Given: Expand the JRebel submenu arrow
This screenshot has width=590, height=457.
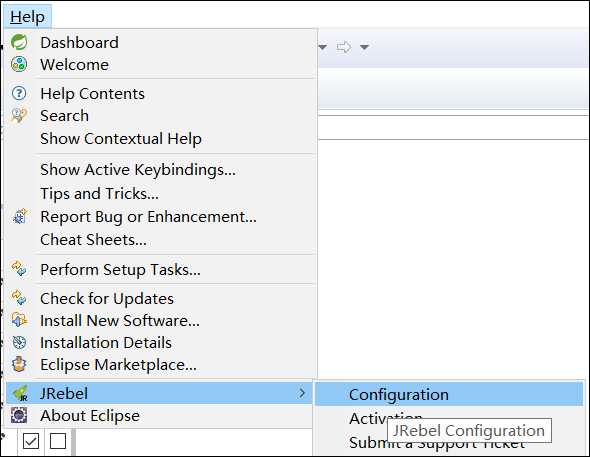Looking at the screenshot, I should pos(302,393).
